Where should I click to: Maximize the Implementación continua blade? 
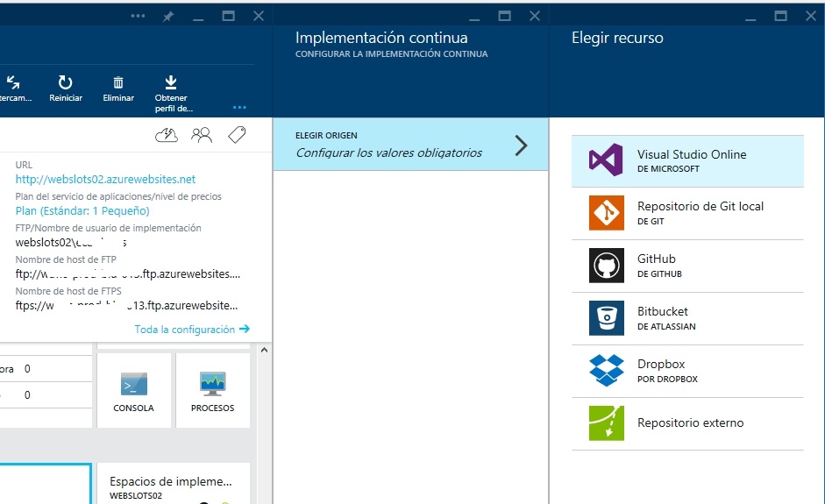pos(504,16)
